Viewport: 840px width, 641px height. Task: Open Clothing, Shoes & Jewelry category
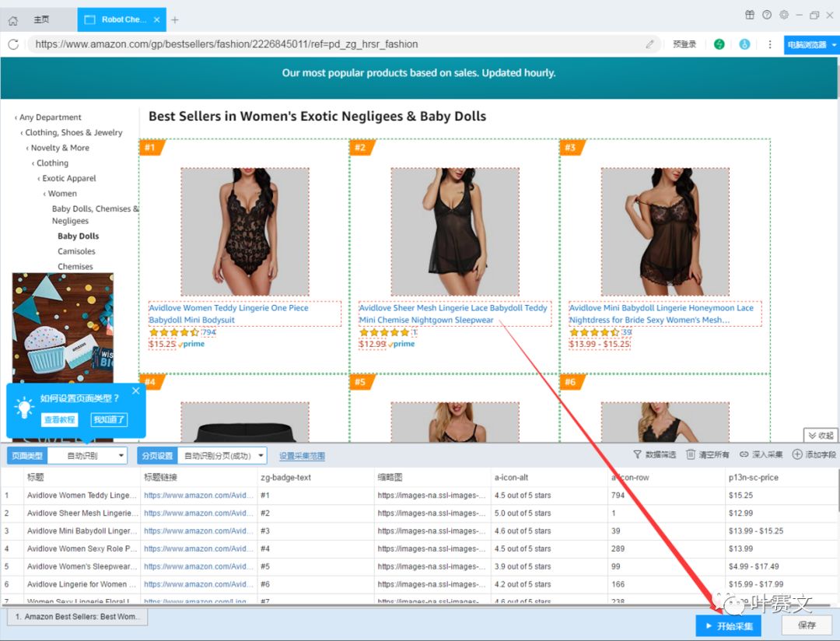[74, 132]
